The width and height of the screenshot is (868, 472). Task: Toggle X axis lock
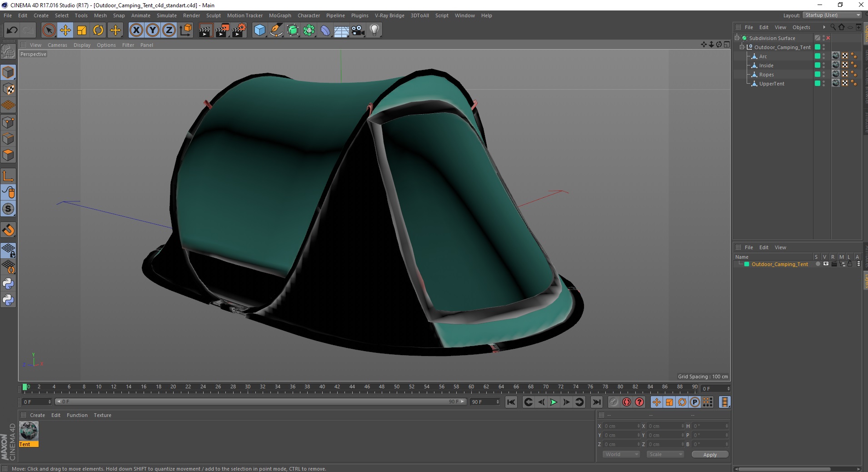[x=136, y=30]
